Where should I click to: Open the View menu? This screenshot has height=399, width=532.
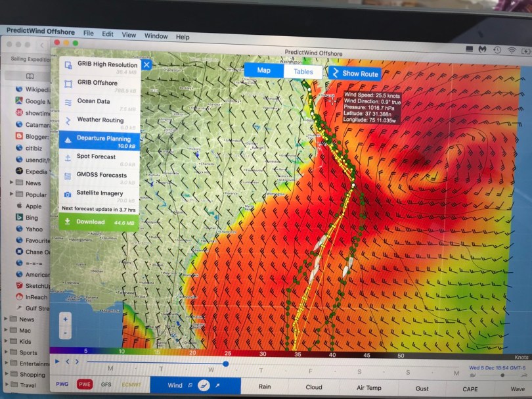click(x=129, y=35)
